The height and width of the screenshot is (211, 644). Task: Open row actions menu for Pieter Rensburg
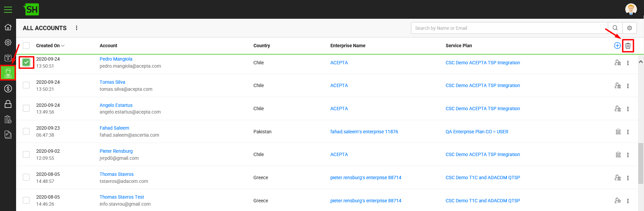click(628, 155)
